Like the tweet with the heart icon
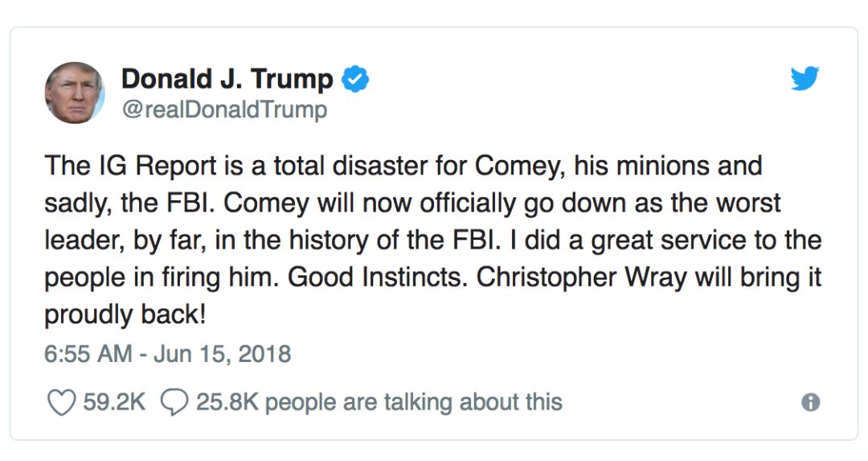 point(61,402)
